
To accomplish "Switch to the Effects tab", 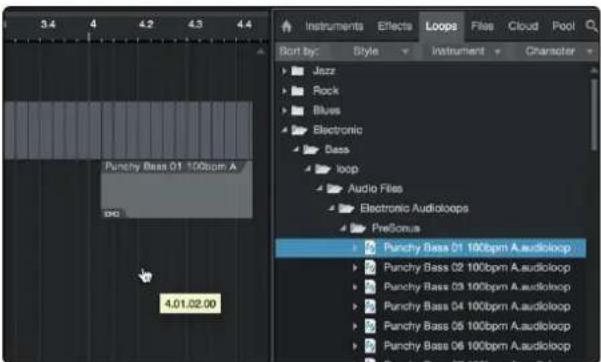I will 395,26.
